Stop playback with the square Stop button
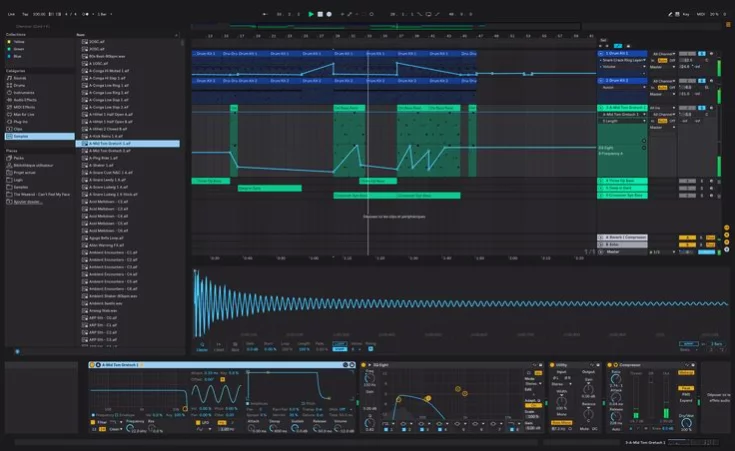Viewport: 735px width, 451px height. [x=320, y=14]
